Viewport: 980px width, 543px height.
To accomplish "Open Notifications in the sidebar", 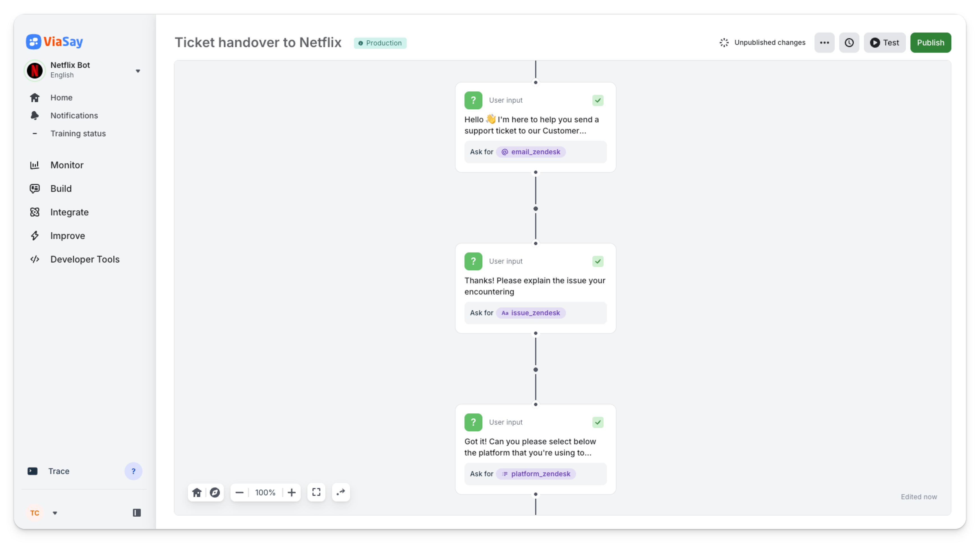I will click(x=74, y=115).
